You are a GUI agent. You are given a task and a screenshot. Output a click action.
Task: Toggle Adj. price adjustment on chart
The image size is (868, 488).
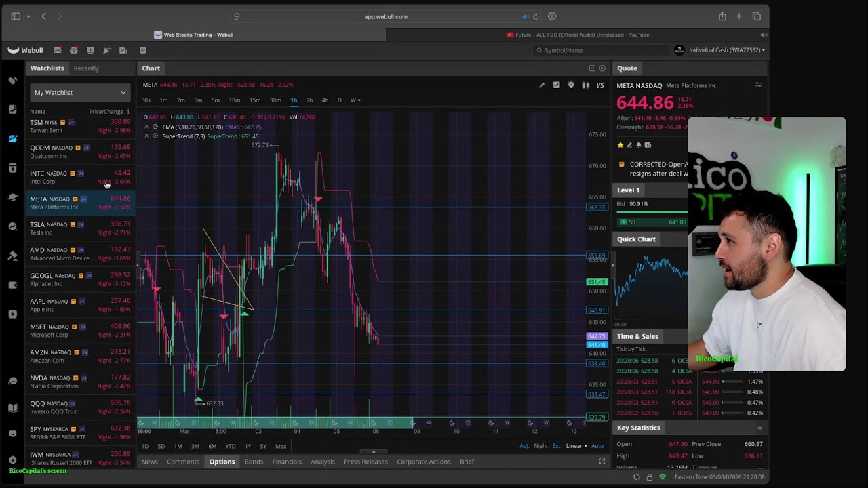click(x=524, y=446)
